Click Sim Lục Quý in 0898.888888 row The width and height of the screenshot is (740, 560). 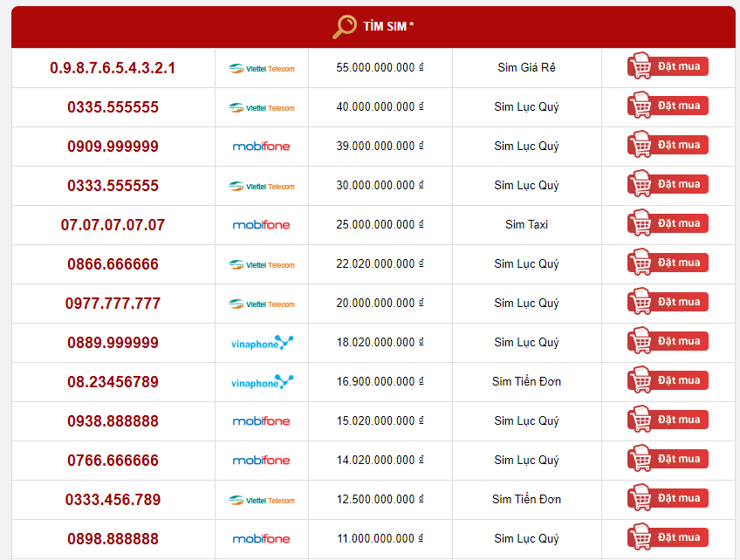pos(526,539)
